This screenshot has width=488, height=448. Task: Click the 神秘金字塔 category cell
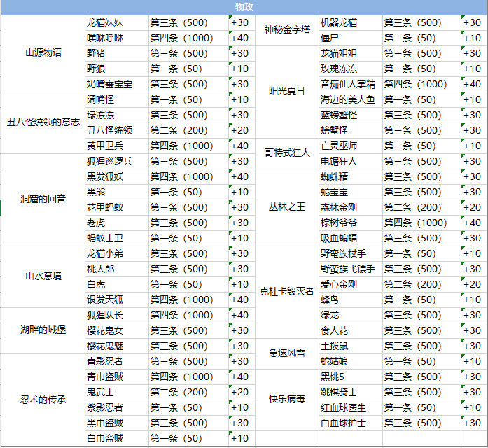coord(287,30)
